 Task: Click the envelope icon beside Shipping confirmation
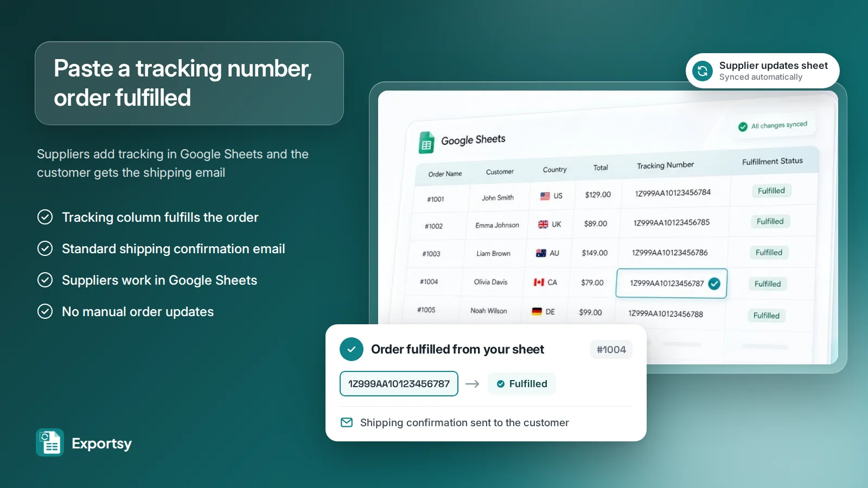(347, 422)
